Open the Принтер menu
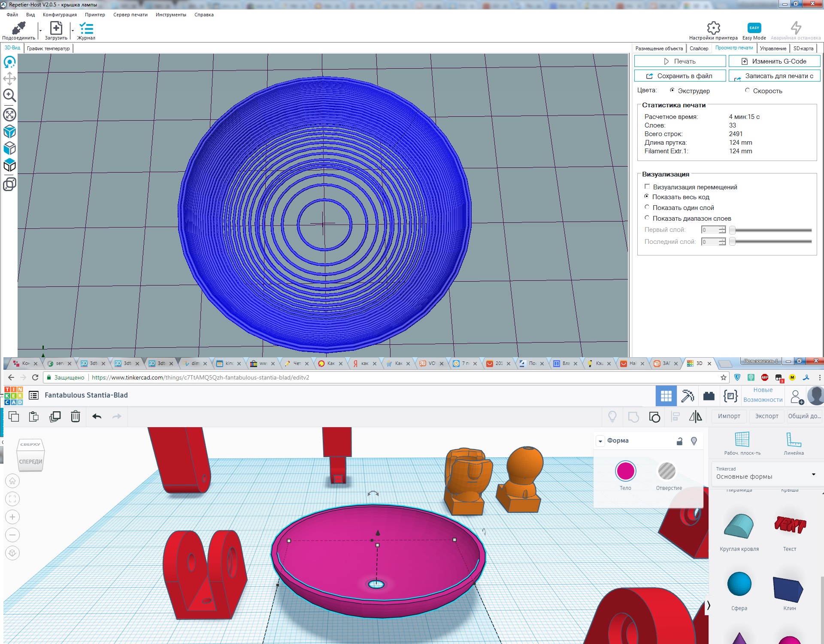The image size is (824, 644). [95, 15]
